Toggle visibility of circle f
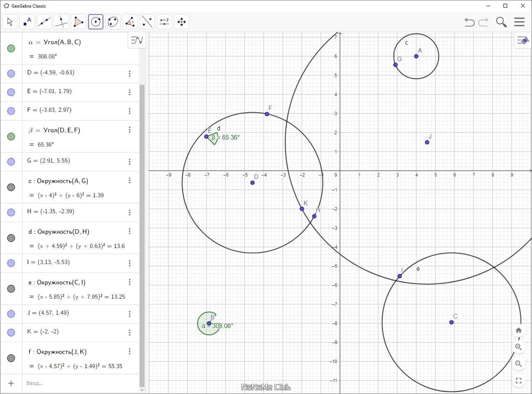The height and width of the screenshot is (394, 532). (x=11, y=358)
